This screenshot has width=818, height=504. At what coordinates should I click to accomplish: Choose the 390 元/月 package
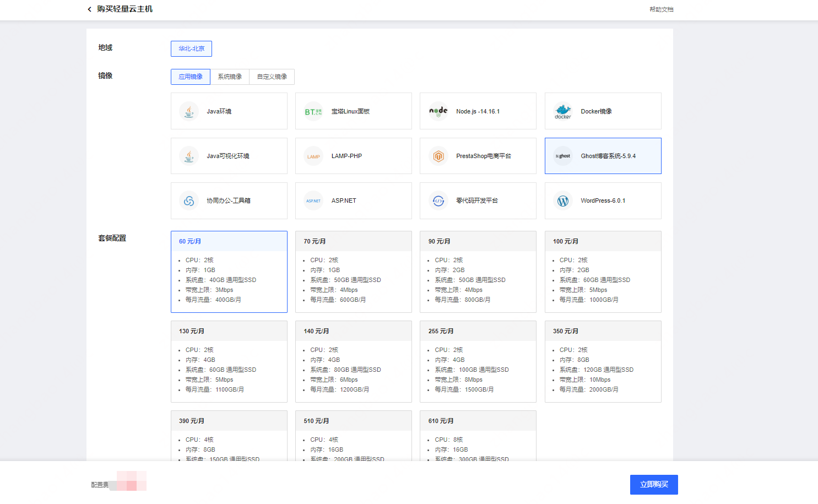click(229, 436)
